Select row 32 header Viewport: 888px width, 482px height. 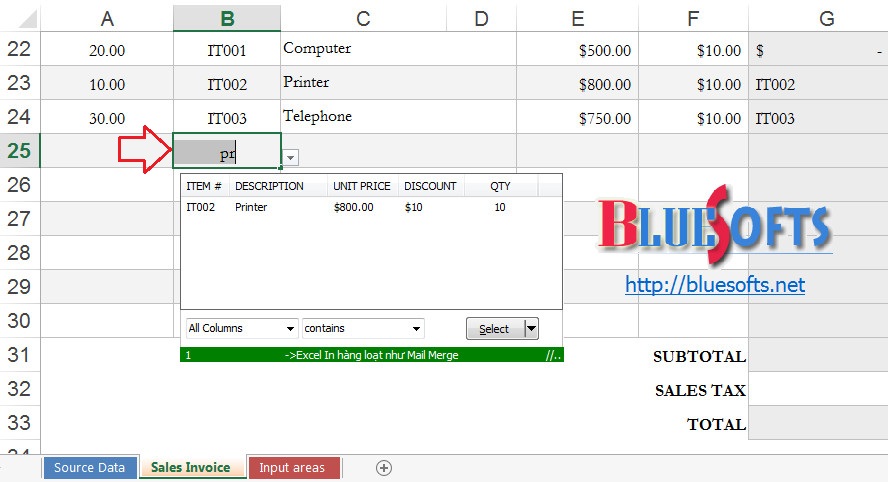coord(19,389)
